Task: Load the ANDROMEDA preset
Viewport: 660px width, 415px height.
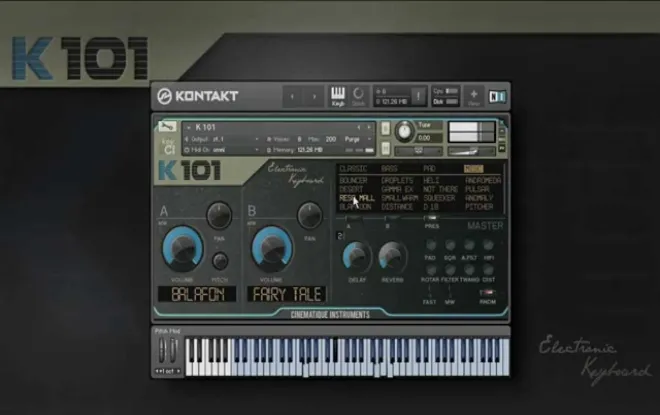Action: point(483,181)
